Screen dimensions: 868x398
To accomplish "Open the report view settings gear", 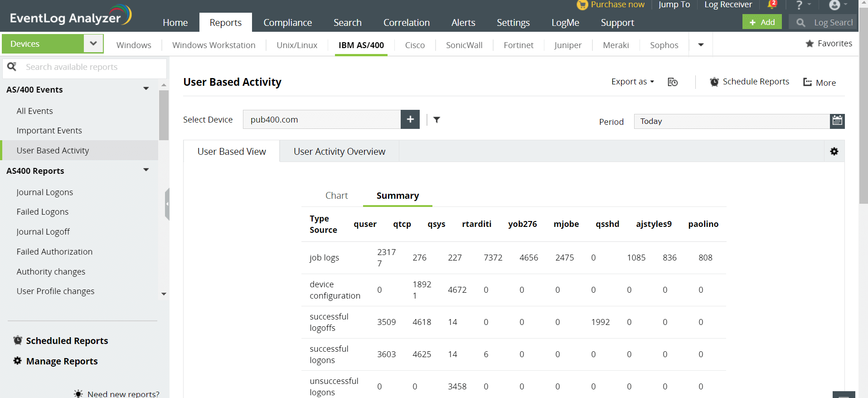I will (x=834, y=152).
